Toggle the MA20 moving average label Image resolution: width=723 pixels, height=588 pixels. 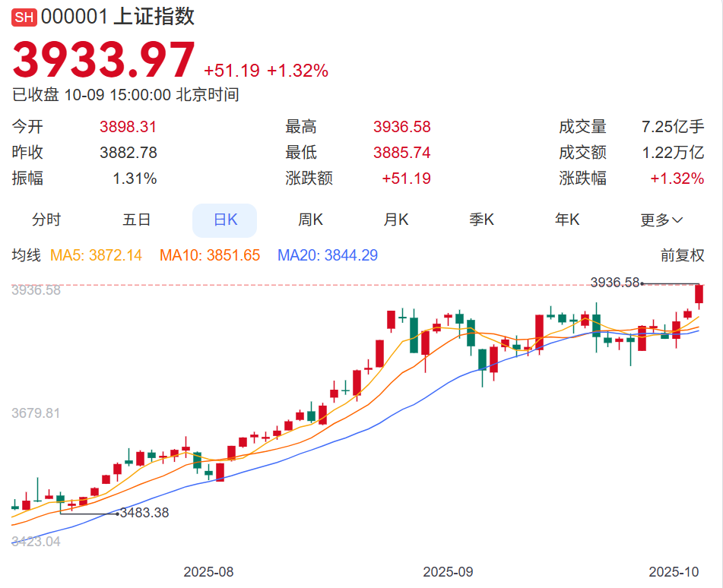328,256
